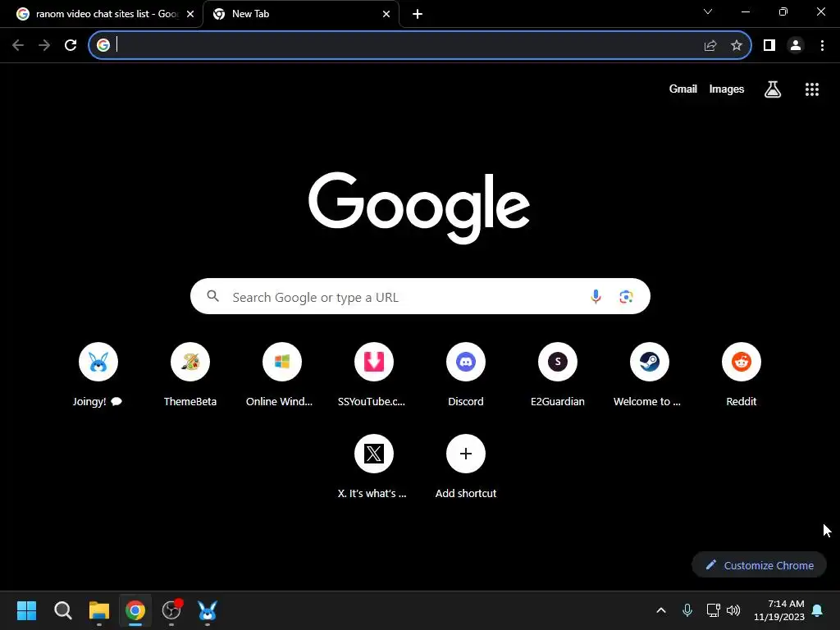
Task: Open the Online Wind... shortcut
Action: 282,373
